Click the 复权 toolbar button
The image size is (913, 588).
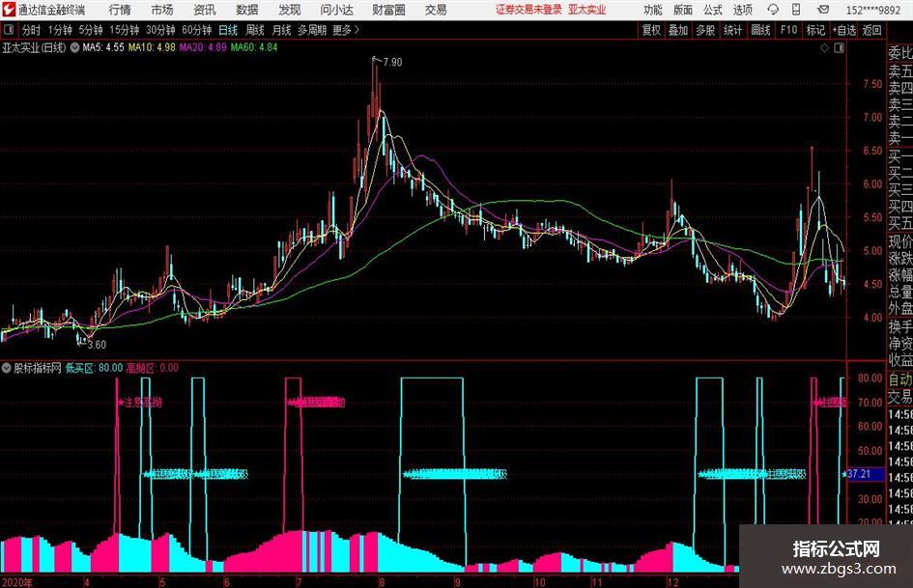(x=651, y=30)
